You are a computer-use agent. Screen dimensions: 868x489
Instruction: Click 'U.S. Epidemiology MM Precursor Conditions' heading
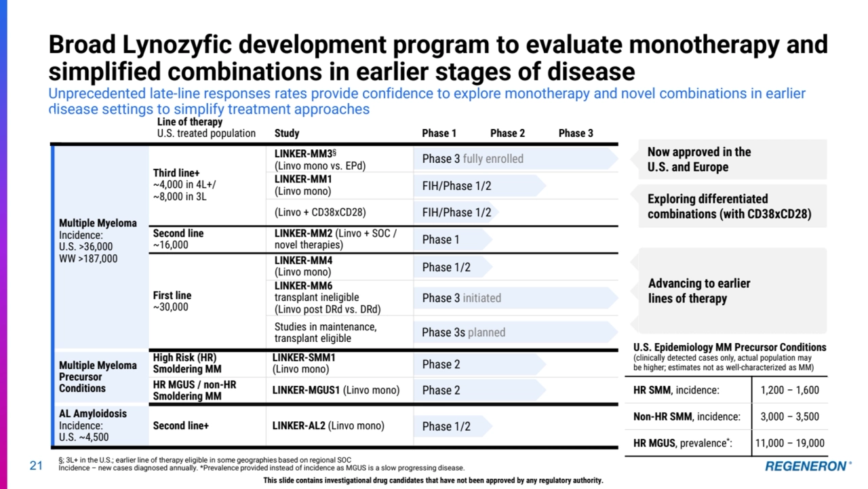tap(730, 347)
